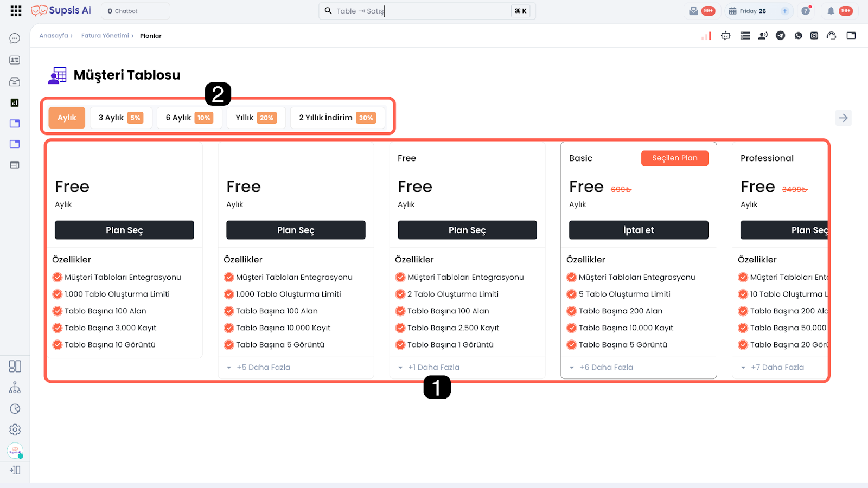Click the headset support icon
The width and height of the screenshot is (868, 488).
[x=831, y=36]
